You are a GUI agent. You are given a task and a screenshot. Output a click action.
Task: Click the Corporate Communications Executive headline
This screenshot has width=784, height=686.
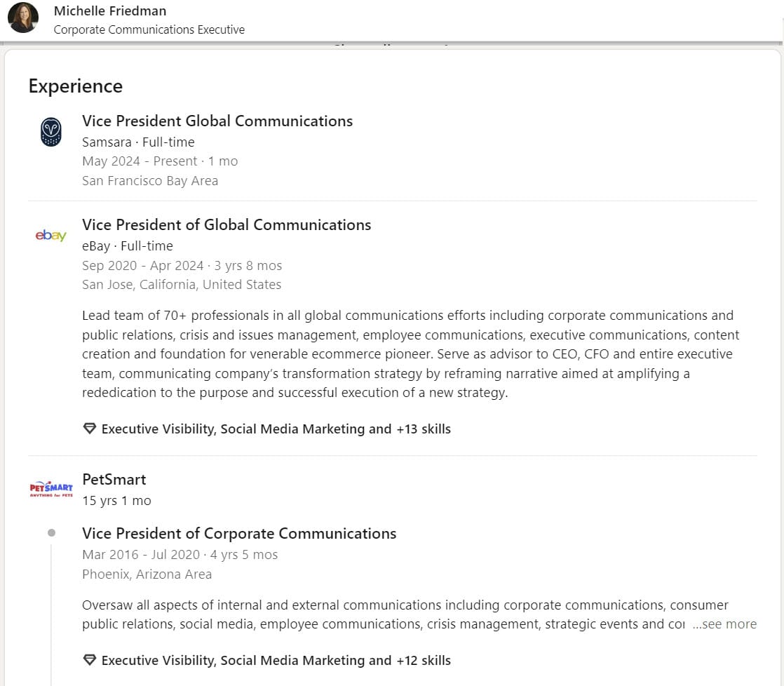click(x=149, y=29)
